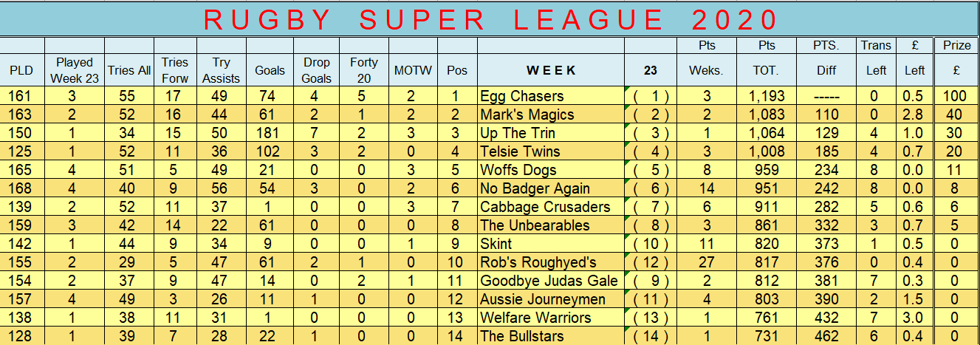This screenshot has height=345, width=980.
Task: Click the Woffs Dogs team cell
Action: click(551, 170)
